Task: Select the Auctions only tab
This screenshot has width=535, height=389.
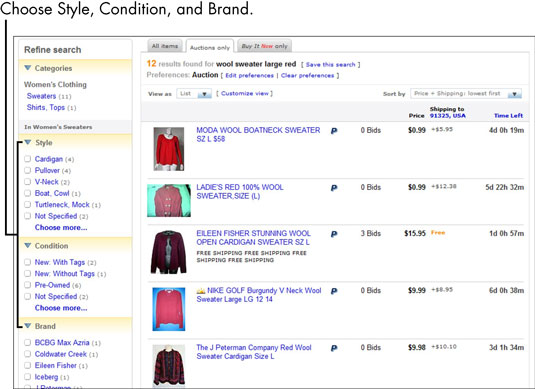Action: pyautogui.click(x=210, y=47)
